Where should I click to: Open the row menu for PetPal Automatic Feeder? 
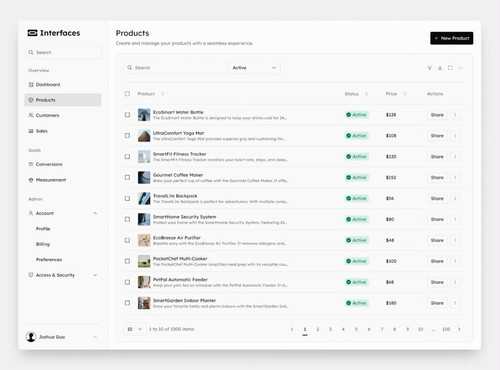pyautogui.click(x=455, y=282)
